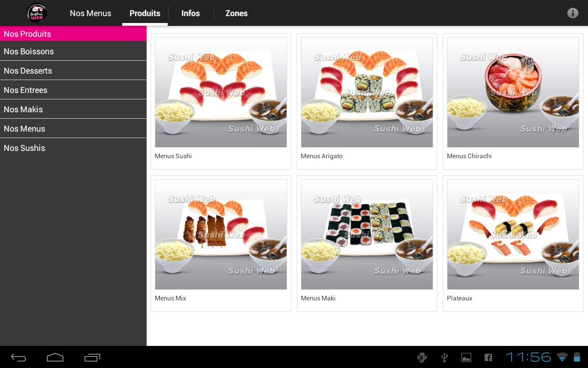The width and height of the screenshot is (588, 368).
Task: Tap the battery status icon
Action: click(x=577, y=357)
